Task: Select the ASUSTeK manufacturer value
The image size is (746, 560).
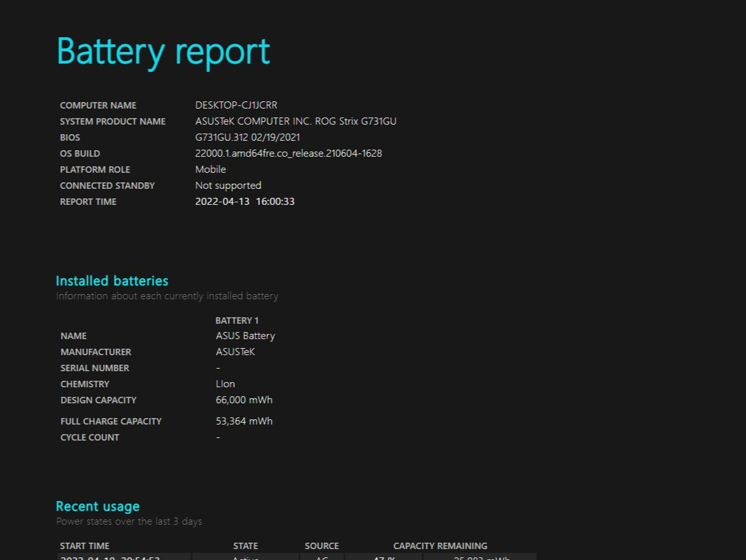Action: coord(236,352)
